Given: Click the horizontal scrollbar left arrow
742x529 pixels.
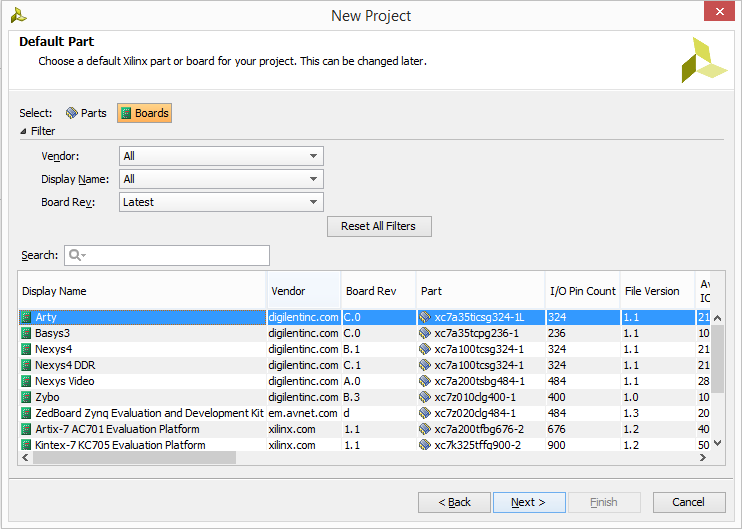Looking at the screenshot, I should click(x=25, y=458).
